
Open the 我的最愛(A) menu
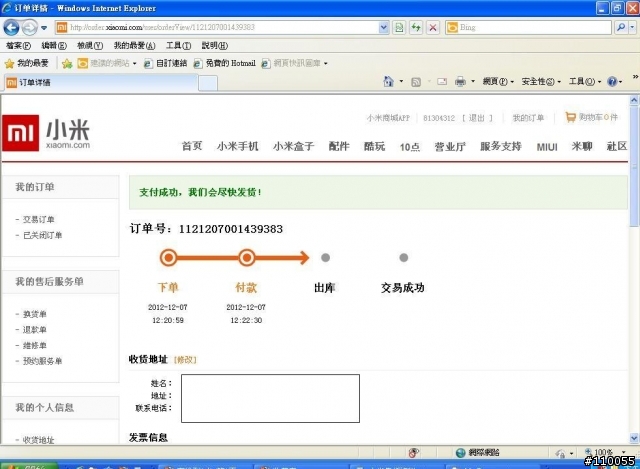point(134,45)
